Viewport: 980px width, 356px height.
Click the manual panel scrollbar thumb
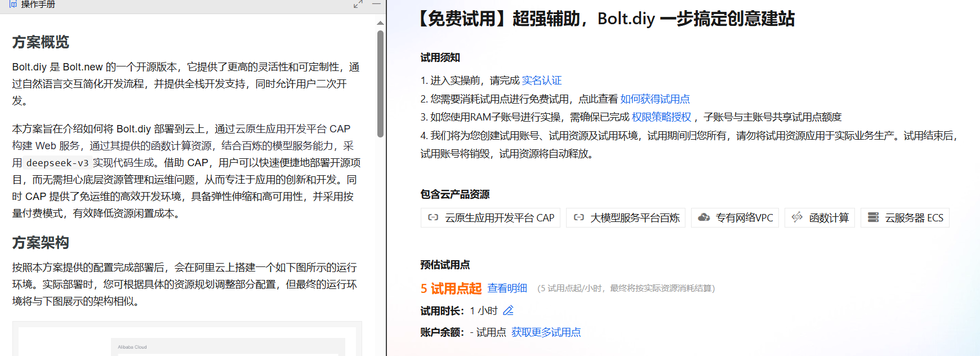coord(381,83)
